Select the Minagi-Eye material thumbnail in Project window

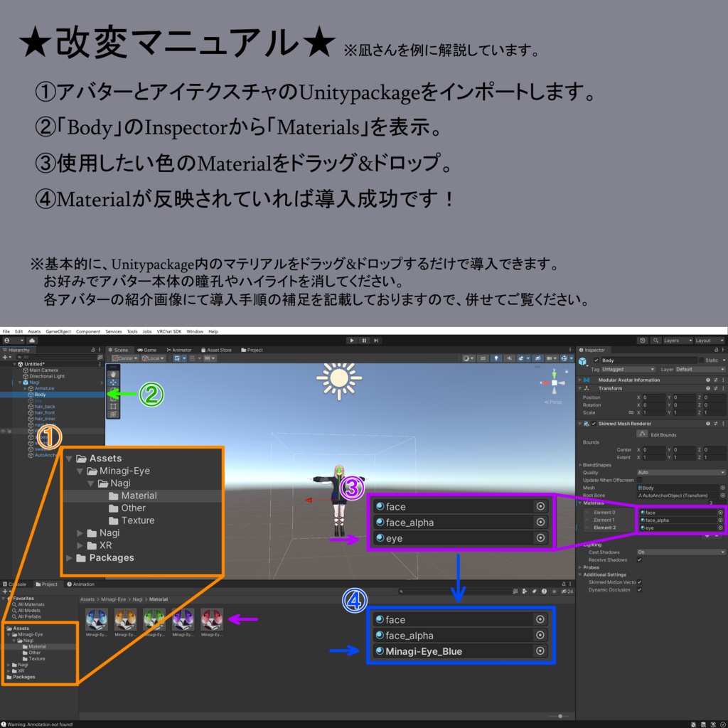(x=97, y=619)
